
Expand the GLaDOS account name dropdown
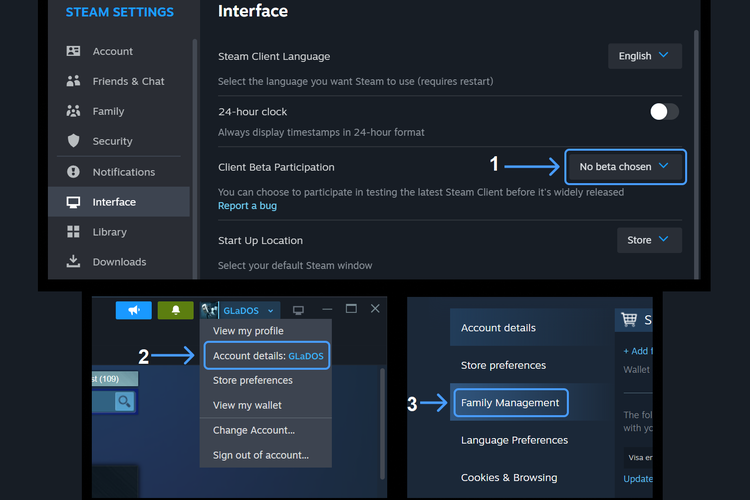248,311
